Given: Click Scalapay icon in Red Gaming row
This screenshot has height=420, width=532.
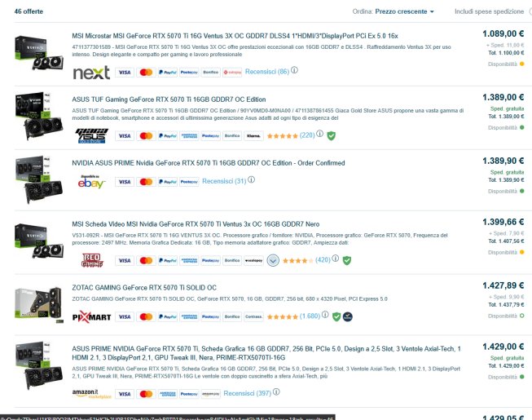Looking at the screenshot, I should 253,260.
